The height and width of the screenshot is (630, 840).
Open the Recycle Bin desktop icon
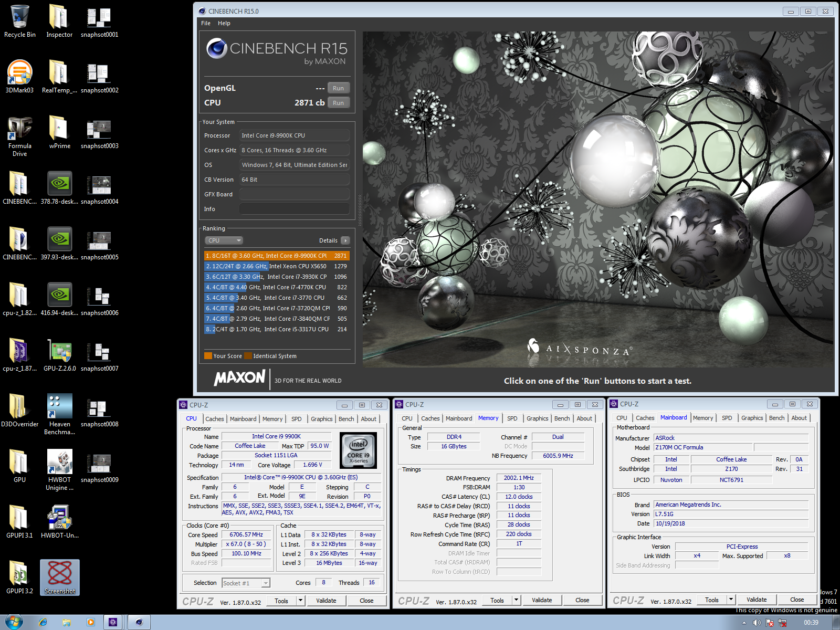pyautogui.click(x=20, y=21)
